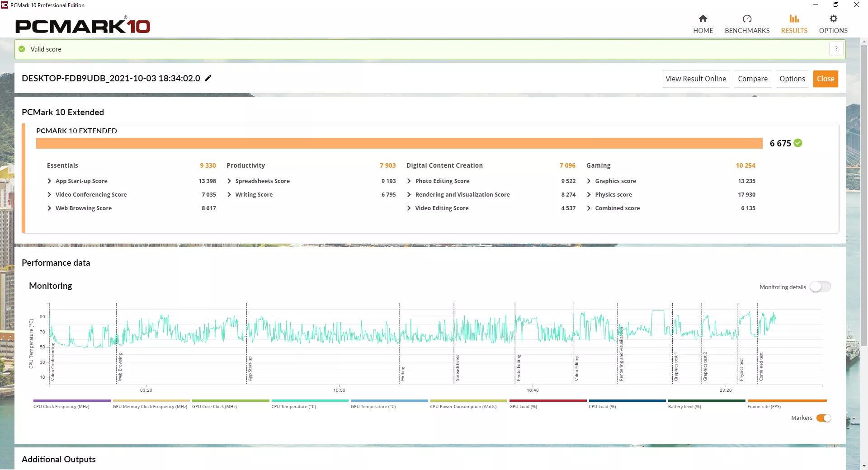
Task: Click the result name DESKTOP-FDB9UDB_2021-10-03 18:34:02.0
Action: click(111, 78)
